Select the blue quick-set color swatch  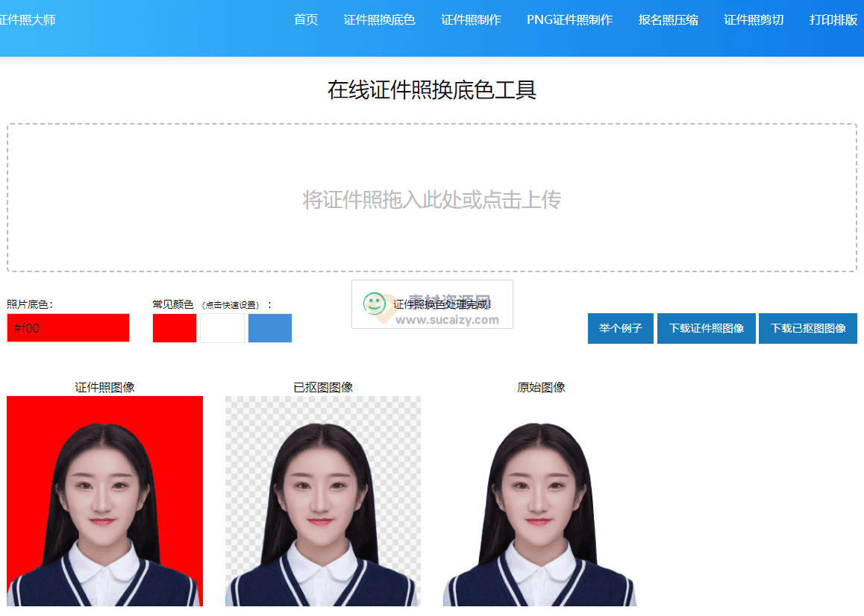coord(269,328)
